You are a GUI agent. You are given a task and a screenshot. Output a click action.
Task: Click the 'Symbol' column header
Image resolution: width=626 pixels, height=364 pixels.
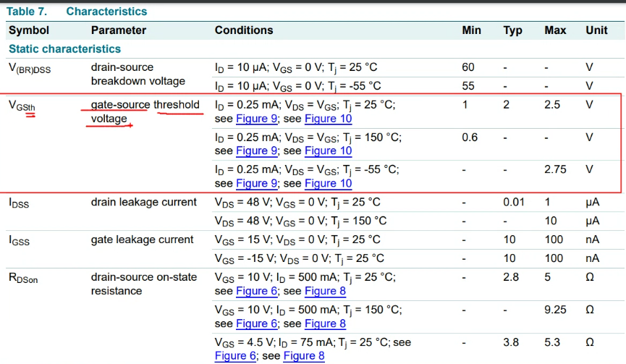pyautogui.click(x=29, y=30)
